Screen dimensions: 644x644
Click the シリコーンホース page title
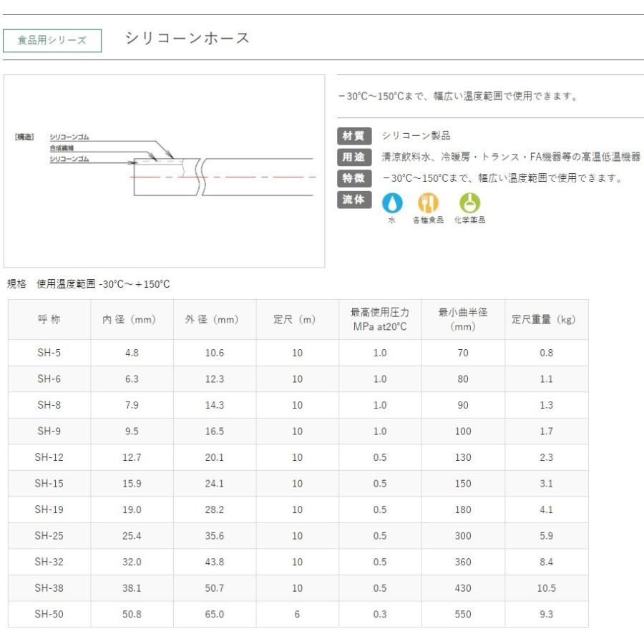[x=187, y=38]
